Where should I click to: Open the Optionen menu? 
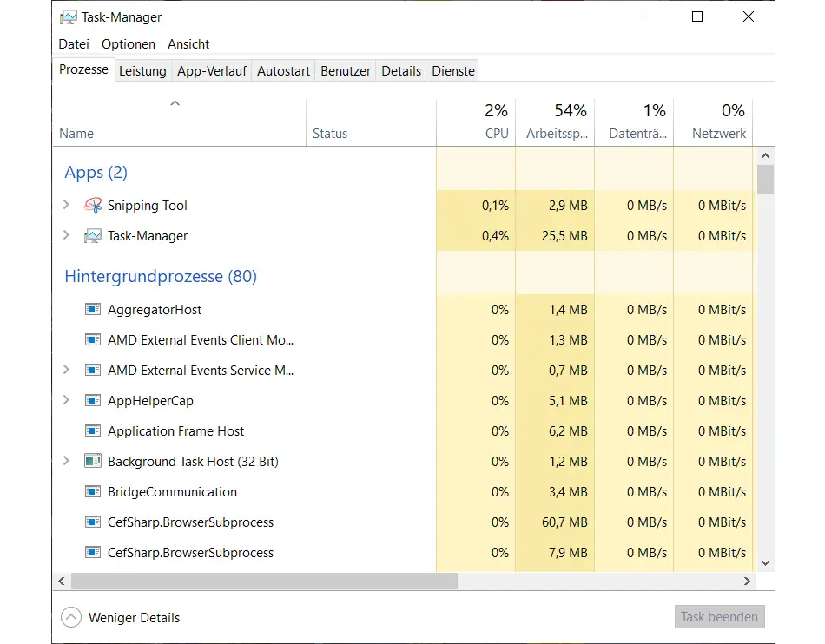tap(129, 44)
